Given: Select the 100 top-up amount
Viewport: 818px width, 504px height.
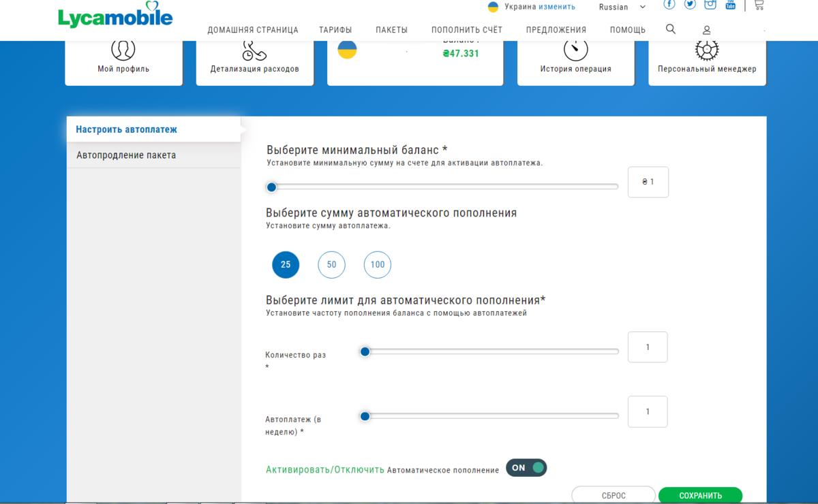Looking at the screenshot, I should click(x=378, y=264).
